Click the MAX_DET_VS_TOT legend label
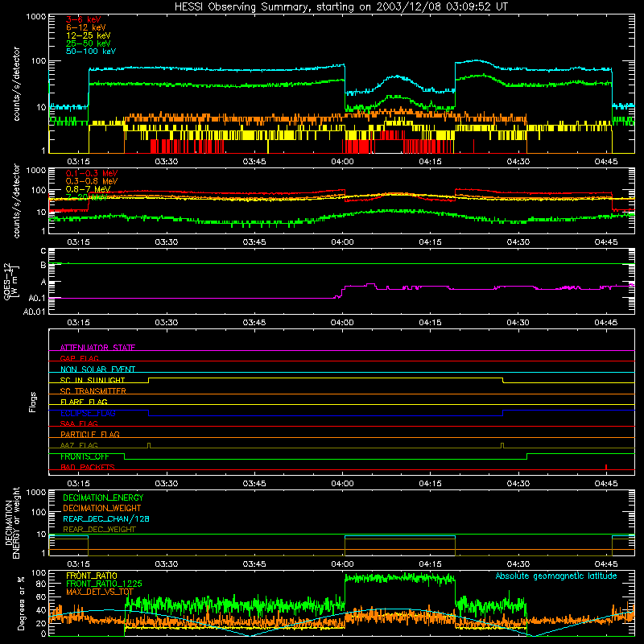The image size is (644, 644). coord(100,592)
